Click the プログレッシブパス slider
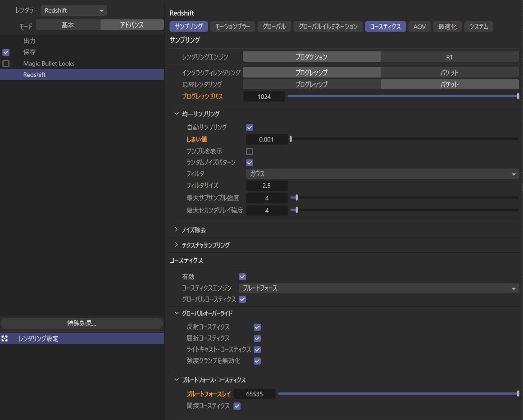523x420 pixels. tap(403, 96)
